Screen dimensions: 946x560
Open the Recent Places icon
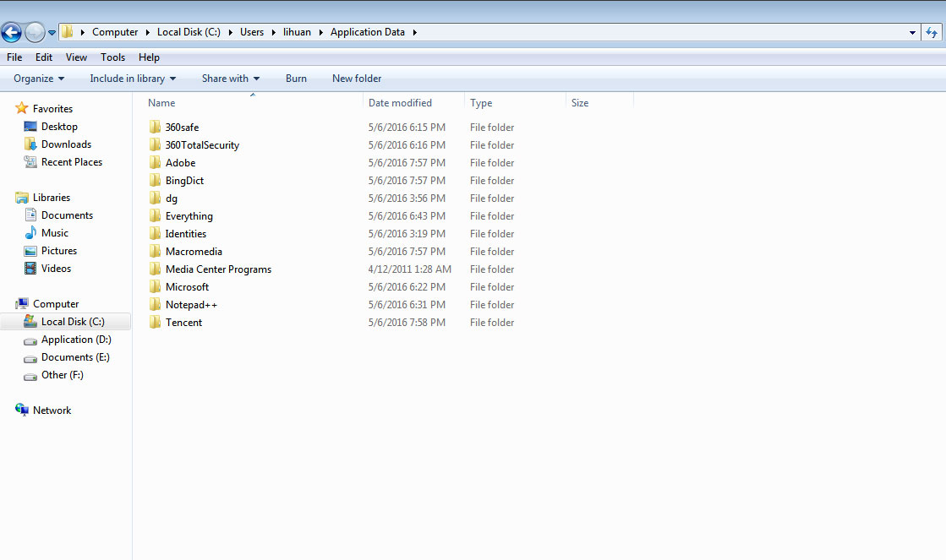[30, 161]
